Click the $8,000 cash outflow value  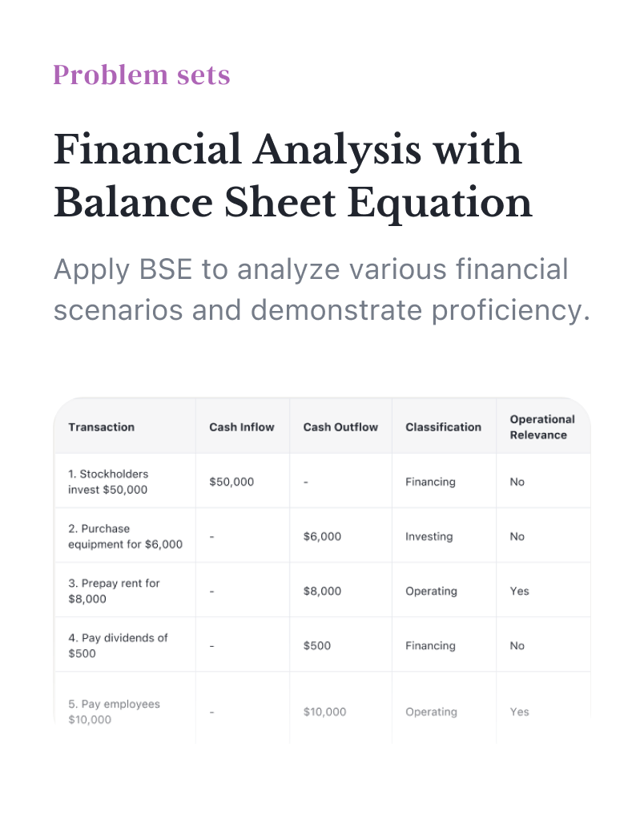click(322, 591)
